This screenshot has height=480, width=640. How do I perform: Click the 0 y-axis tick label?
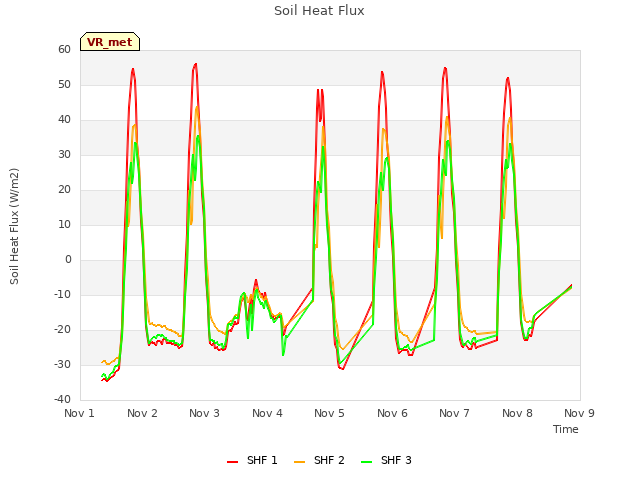click(68, 260)
